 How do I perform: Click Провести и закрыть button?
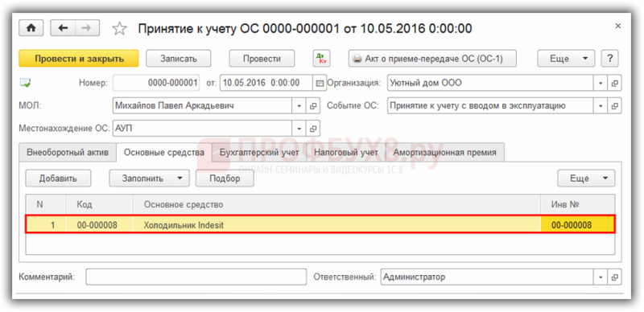(79, 58)
